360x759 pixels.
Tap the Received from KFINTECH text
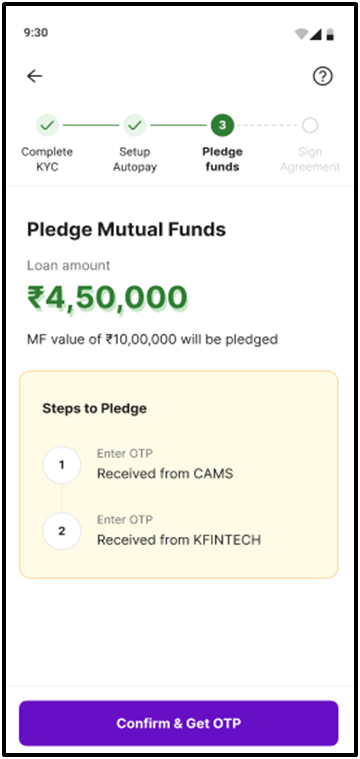[x=179, y=540]
